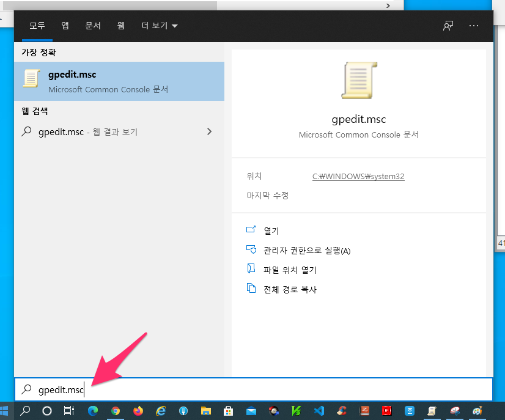Open the Windows Start menu
The image size is (505, 420).
4,411
